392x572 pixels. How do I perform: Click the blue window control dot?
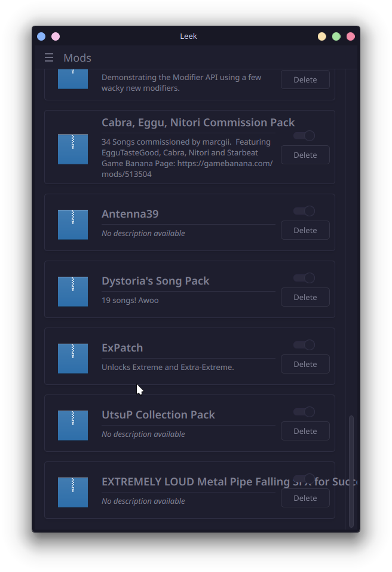pyautogui.click(x=41, y=36)
